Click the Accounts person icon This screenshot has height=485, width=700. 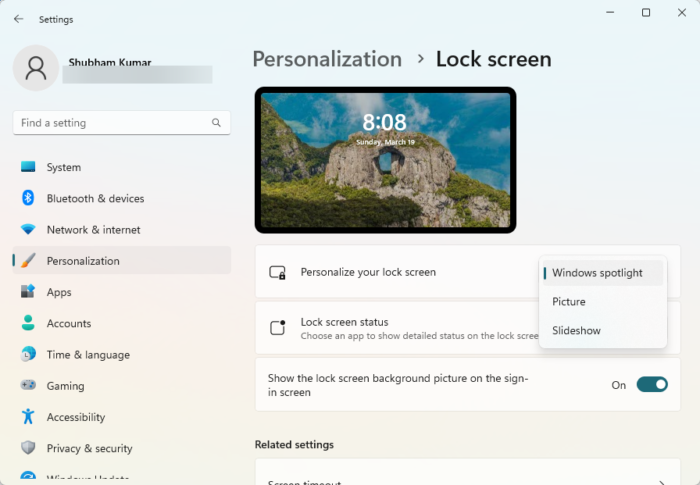pyautogui.click(x=28, y=322)
